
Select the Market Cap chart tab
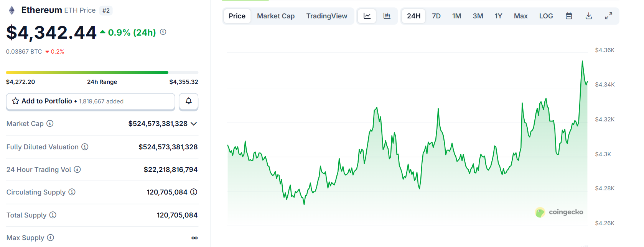(x=276, y=16)
